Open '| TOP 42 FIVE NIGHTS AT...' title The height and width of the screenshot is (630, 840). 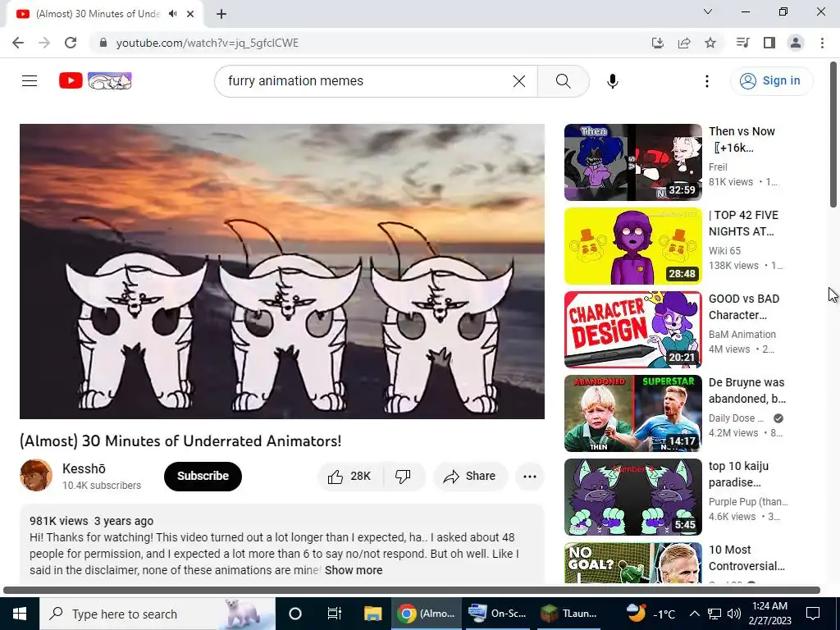(743, 223)
